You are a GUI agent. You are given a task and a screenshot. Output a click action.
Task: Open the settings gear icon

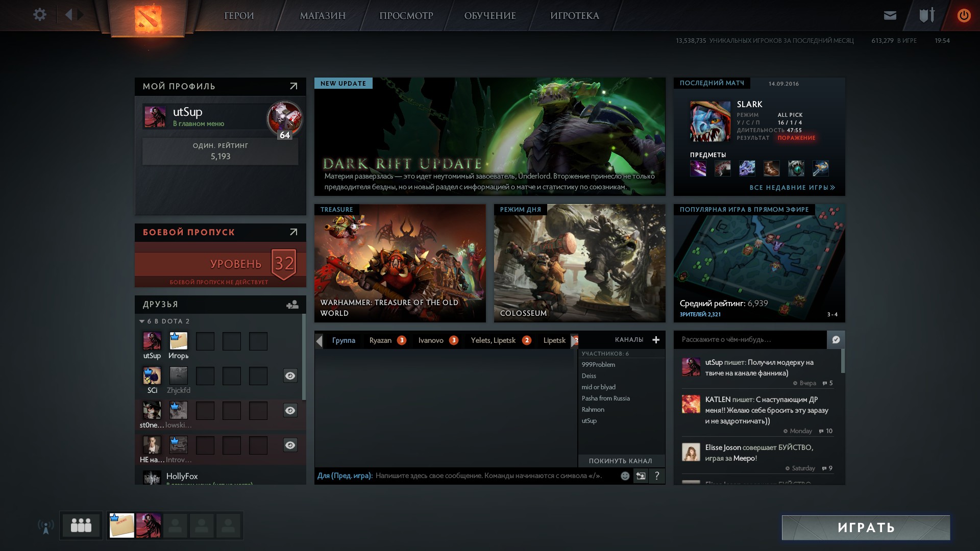pyautogui.click(x=40, y=15)
